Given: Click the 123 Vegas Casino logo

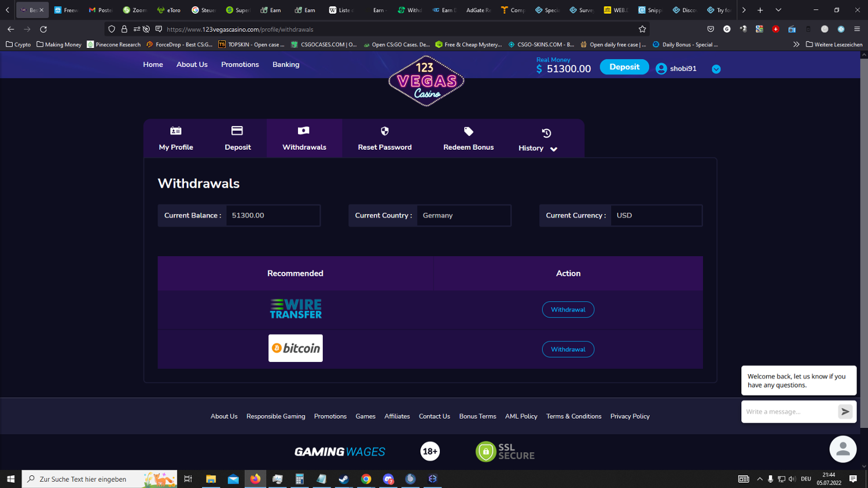Looking at the screenshot, I should point(426,81).
